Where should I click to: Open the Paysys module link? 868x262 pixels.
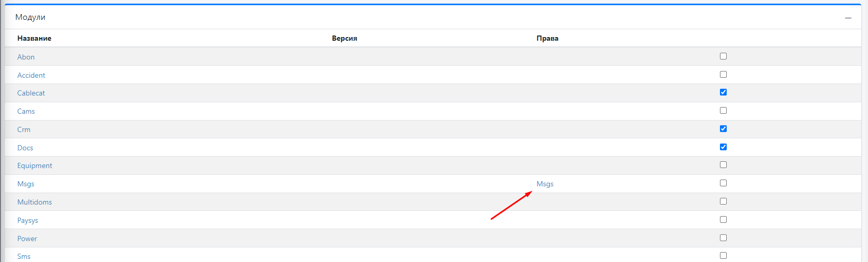[x=28, y=220]
